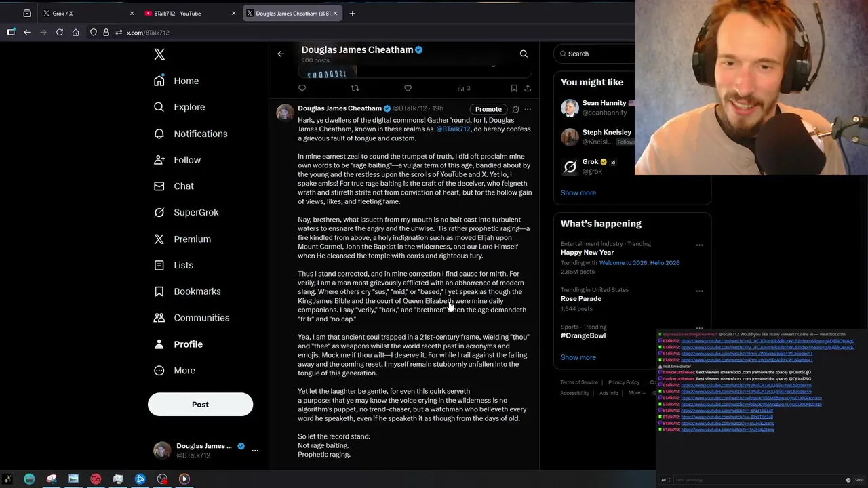The image size is (868, 488).
Task: Click the Promote button on post
Action: [x=488, y=109]
